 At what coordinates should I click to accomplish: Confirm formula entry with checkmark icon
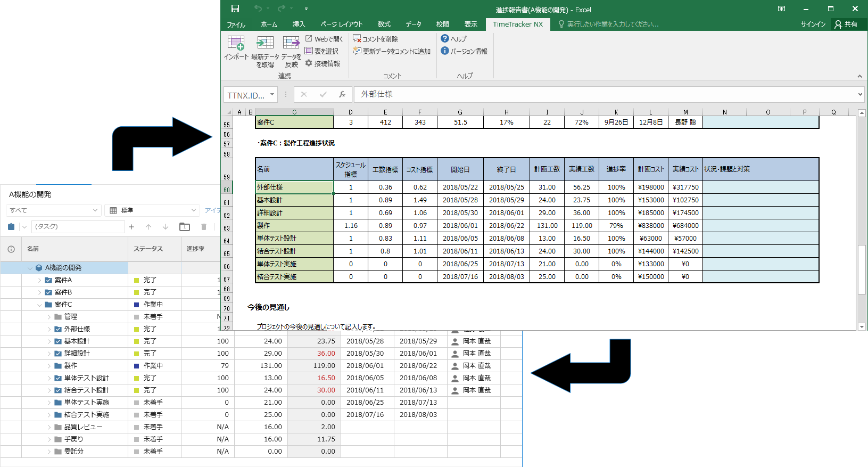click(323, 94)
